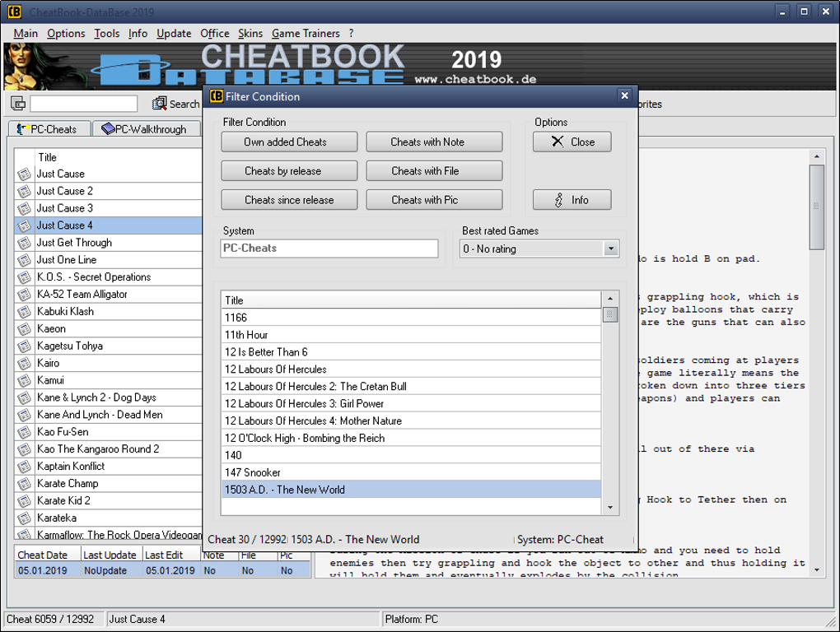Click the Cheats with File button
The height and width of the screenshot is (632, 840).
pos(434,170)
